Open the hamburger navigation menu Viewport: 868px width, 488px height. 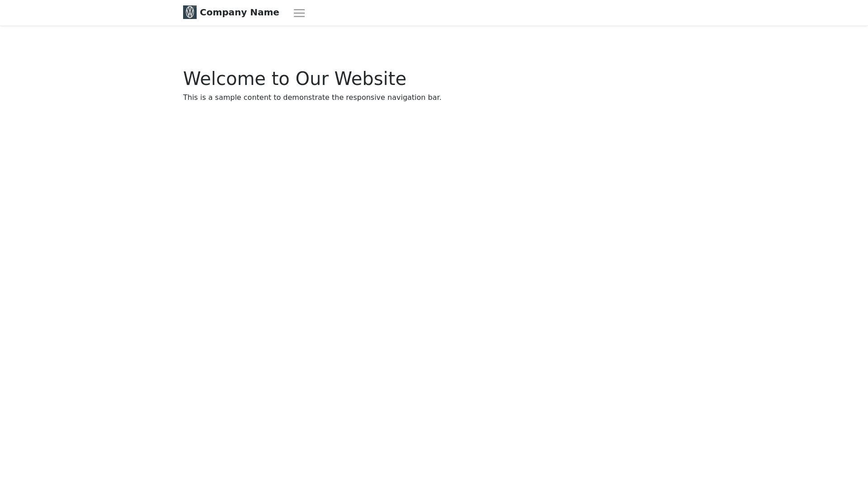pos(299,13)
